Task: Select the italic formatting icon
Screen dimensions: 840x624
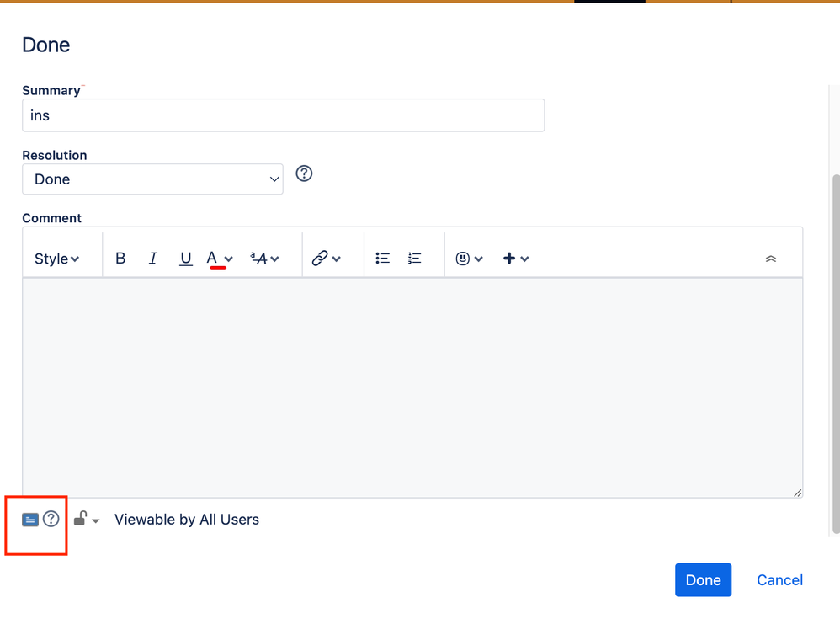Action: (x=152, y=258)
